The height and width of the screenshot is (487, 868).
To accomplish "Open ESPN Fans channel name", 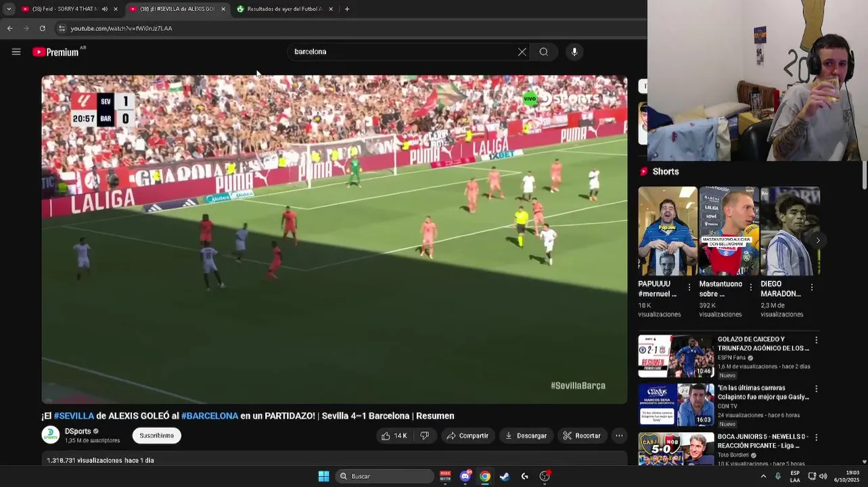I will 731,358.
